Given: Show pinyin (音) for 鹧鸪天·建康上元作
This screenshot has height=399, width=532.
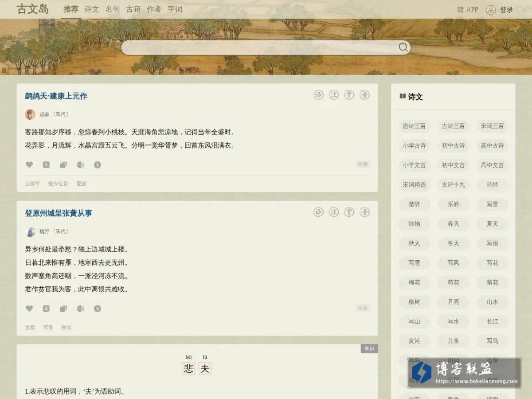Looking at the screenshot, I should 364,95.
